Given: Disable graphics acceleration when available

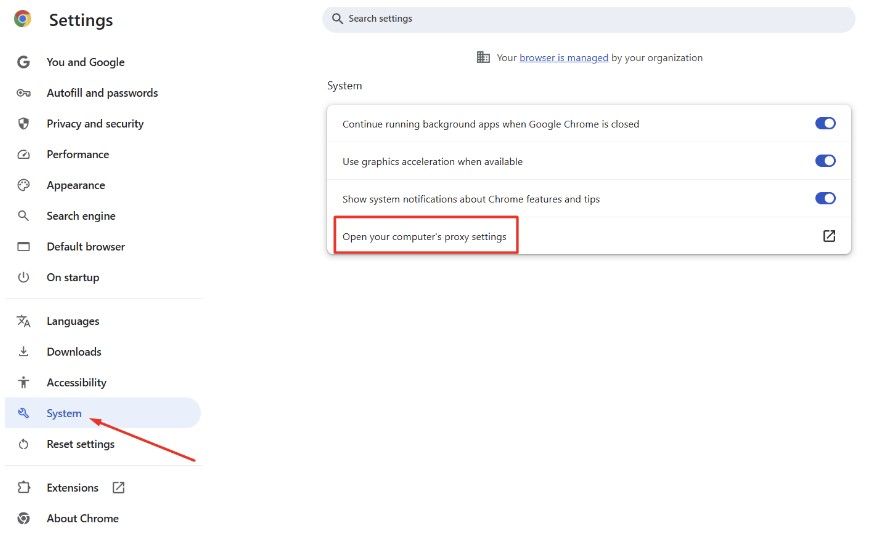Looking at the screenshot, I should [x=825, y=161].
